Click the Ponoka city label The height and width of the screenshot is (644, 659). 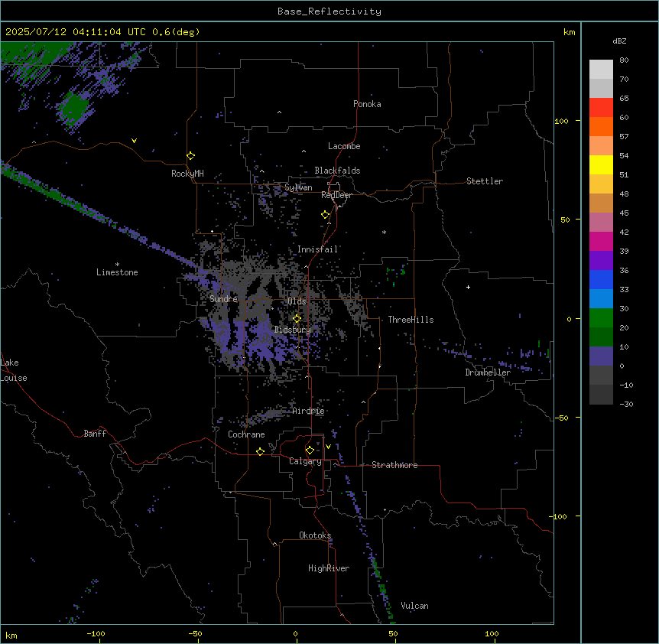tap(367, 104)
